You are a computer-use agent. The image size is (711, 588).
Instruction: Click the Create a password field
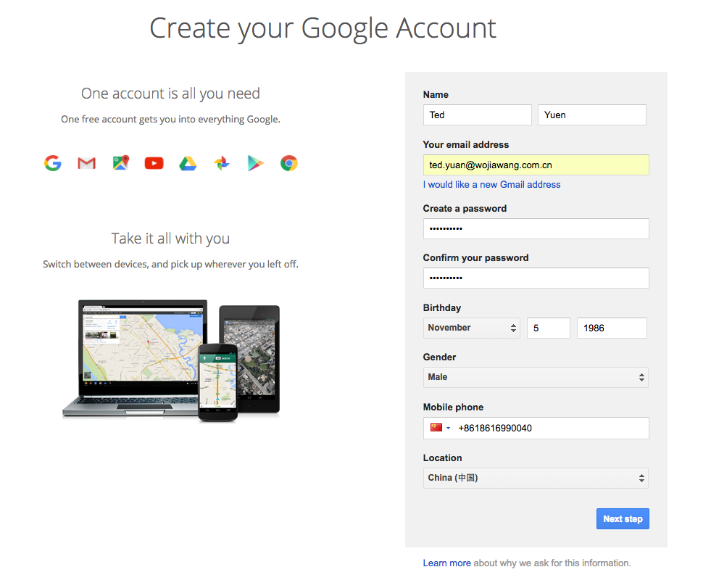click(536, 228)
